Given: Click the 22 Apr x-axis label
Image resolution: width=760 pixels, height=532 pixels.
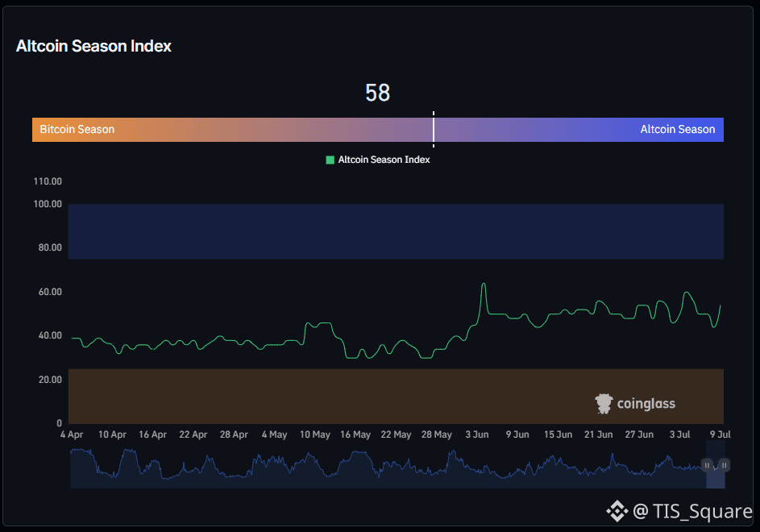Looking at the screenshot, I should coord(193,434).
